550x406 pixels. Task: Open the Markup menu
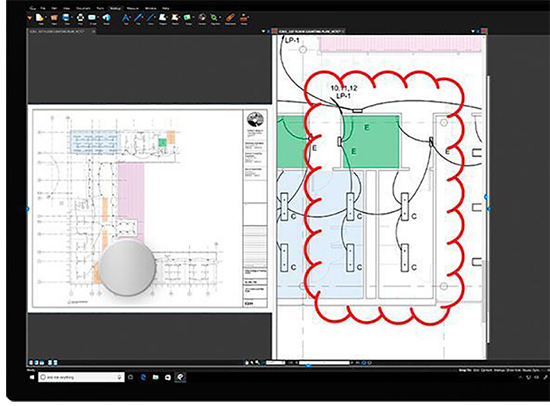(x=115, y=8)
